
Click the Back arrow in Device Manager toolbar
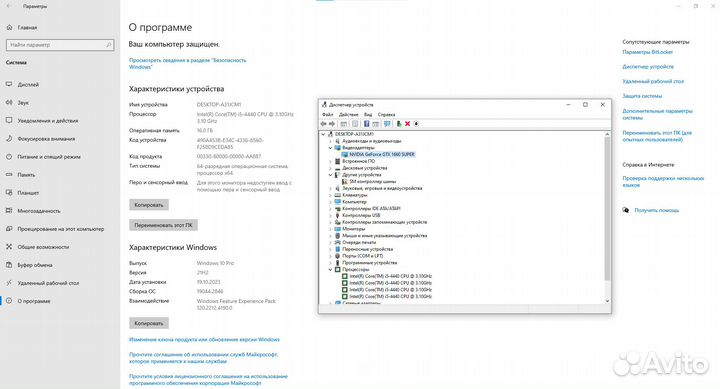point(323,124)
